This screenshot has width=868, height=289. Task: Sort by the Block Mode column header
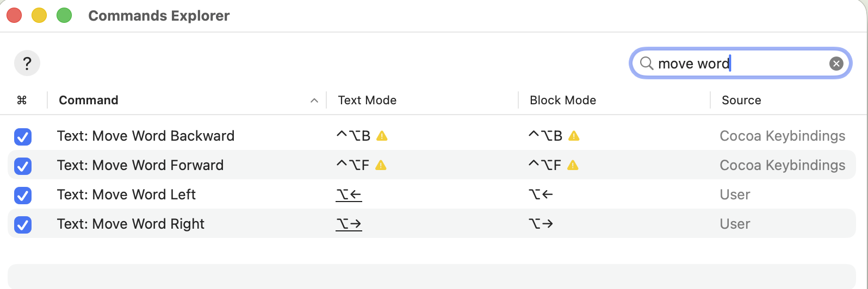(563, 100)
